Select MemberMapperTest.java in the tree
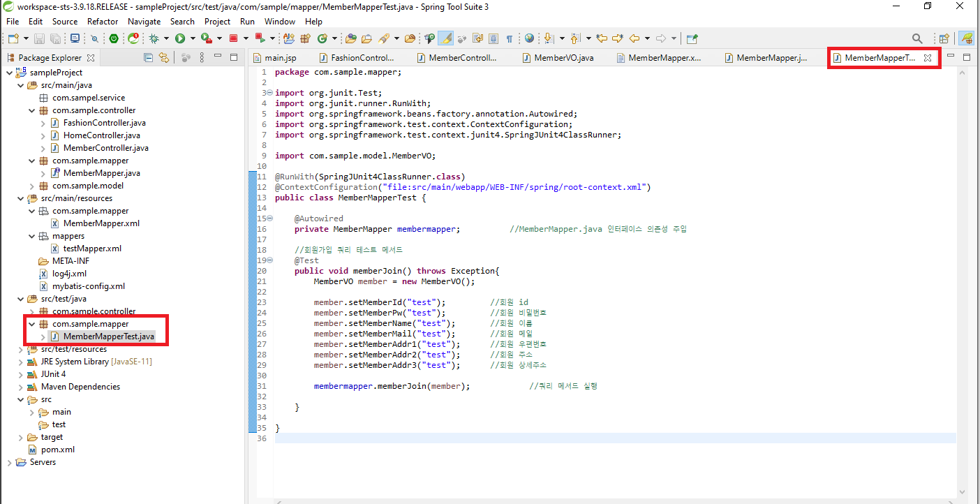 pos(108,336)
